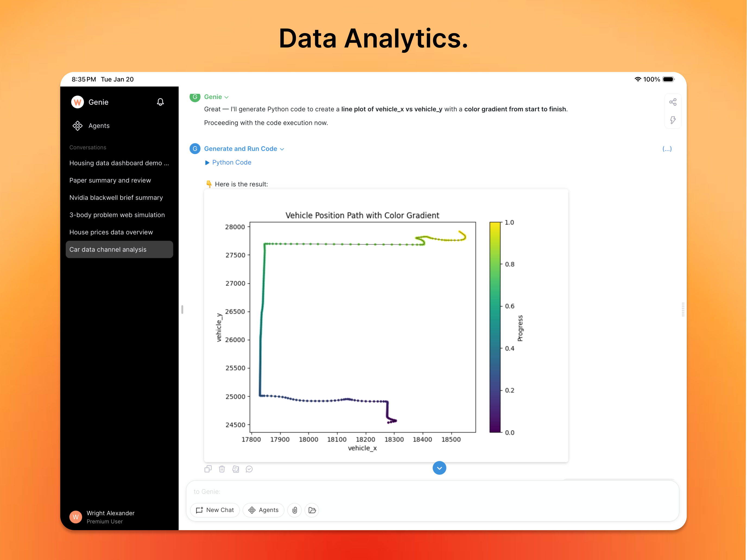The height and width of the screenshot is (560, 747).
Task: Open the Agents picker in input bar
Action: (263, 510)
